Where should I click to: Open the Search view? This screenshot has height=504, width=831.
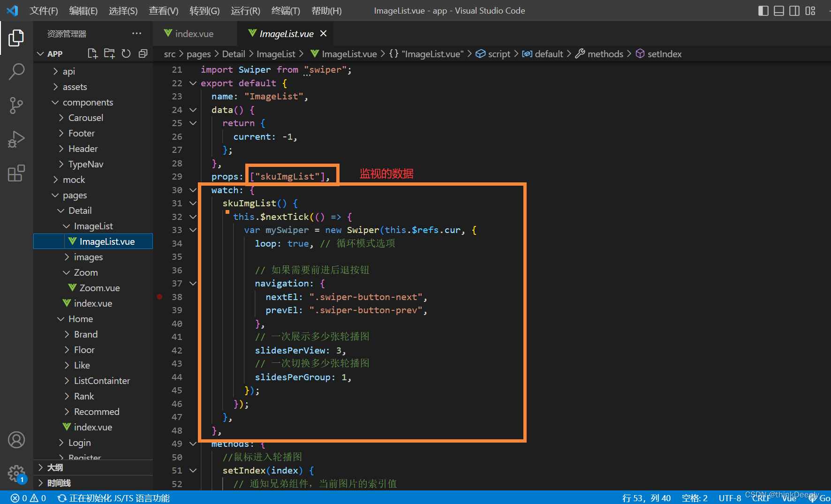(x=17, y=71)
